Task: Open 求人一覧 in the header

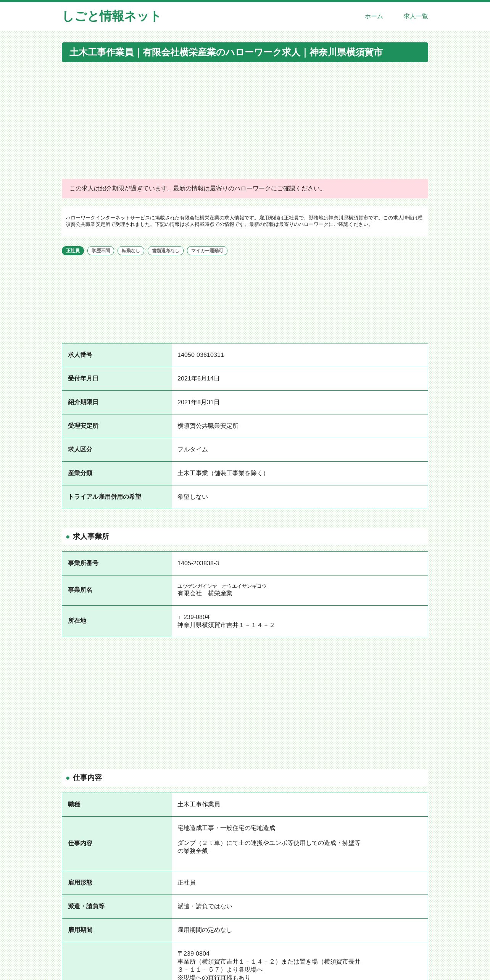Action: tap(416, 16)
